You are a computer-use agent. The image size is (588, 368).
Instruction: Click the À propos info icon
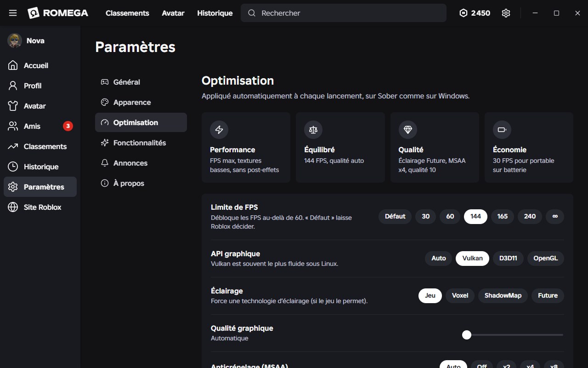[105, 183]
